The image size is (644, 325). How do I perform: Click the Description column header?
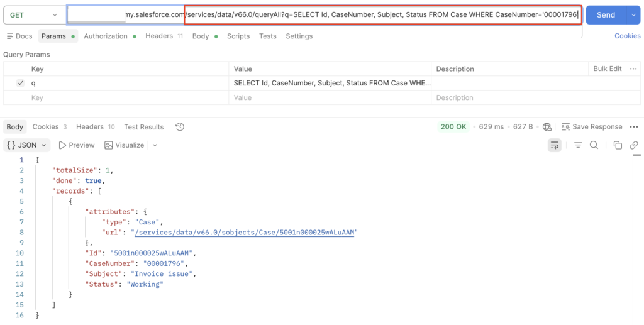(455, 69)
